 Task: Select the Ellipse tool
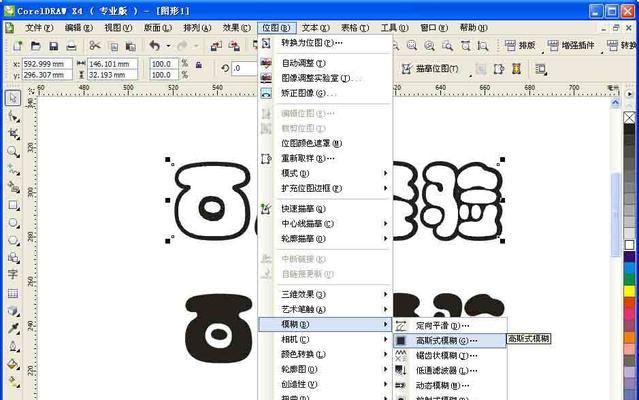point(13,222)
